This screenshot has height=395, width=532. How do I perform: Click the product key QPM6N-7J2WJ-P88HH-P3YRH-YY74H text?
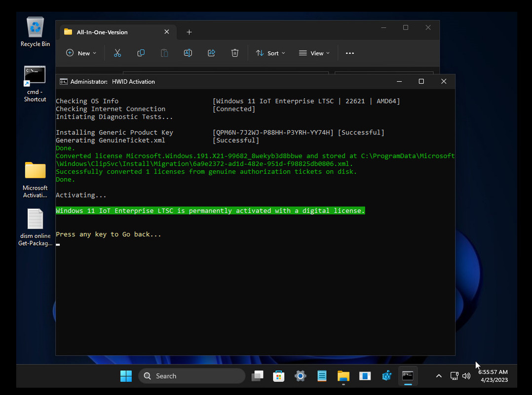(x=273, y=132)
